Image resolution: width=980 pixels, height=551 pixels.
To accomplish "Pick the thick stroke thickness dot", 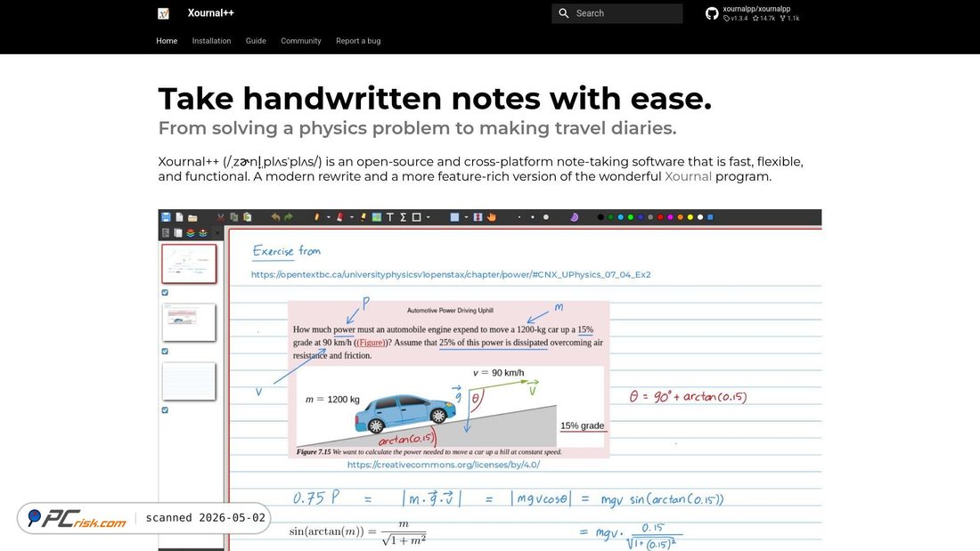I will pyautogui.click(x=545, y=217).
